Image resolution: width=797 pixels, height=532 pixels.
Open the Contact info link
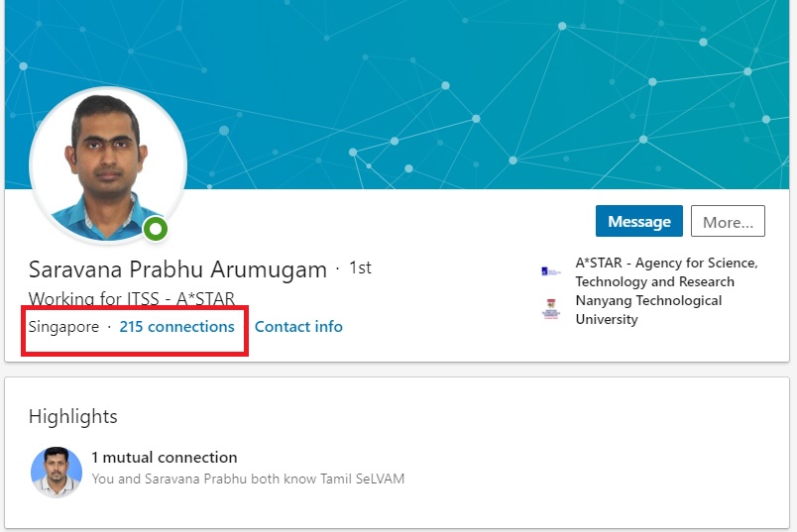click(x=298, y=326)
